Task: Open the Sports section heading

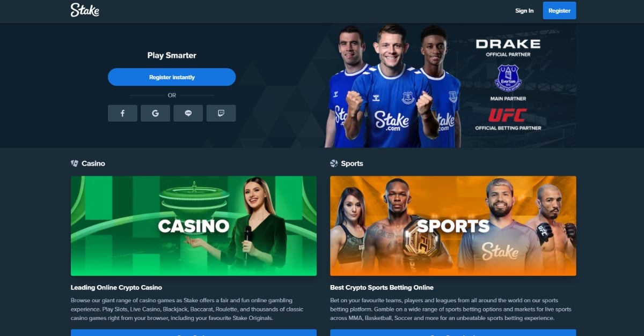Action: [352, 163]
